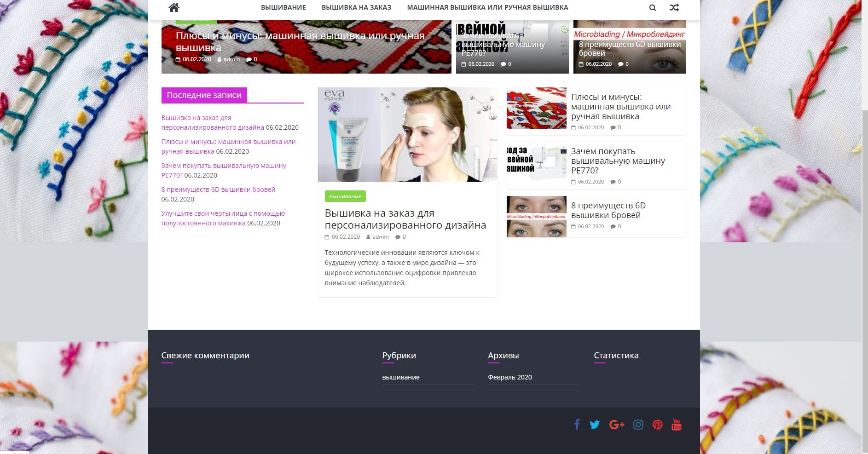Open sidebar card title Зачем покупать вышивальную машину
Image resolution: width=868 pixels, height=454 pixels.
pos(618,161)
